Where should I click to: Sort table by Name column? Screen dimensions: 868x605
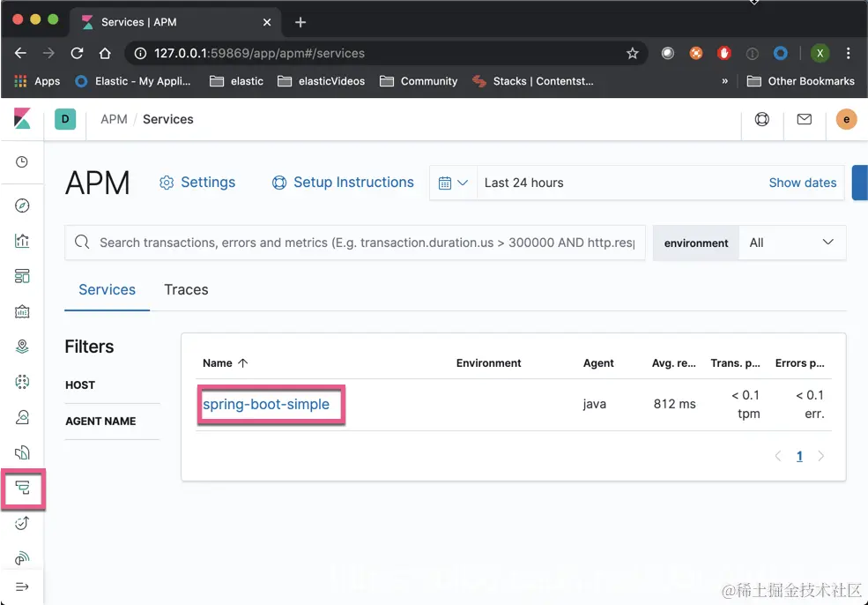point(225,362)
